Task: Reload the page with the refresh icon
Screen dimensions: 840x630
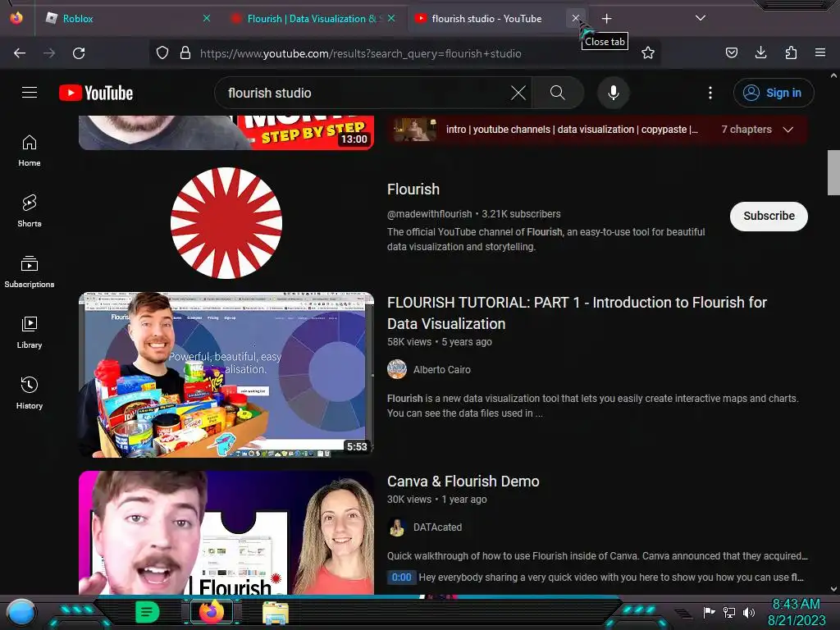Action: coord(79,53)
